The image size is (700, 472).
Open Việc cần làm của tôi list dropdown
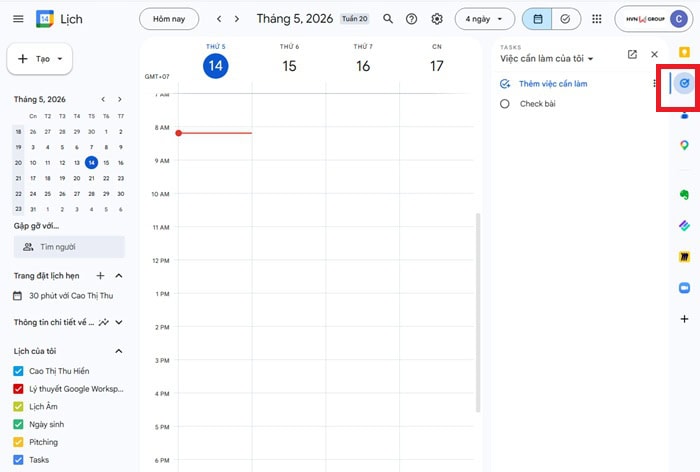point(546,58)
